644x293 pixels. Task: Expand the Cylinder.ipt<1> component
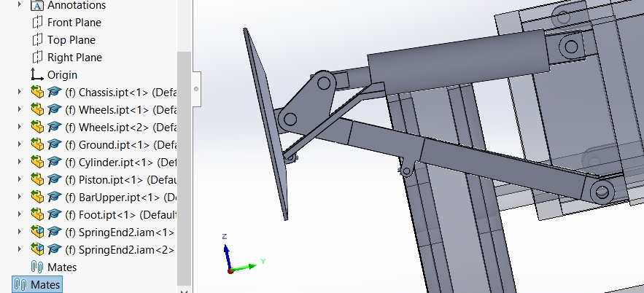(x=19, y=162)
